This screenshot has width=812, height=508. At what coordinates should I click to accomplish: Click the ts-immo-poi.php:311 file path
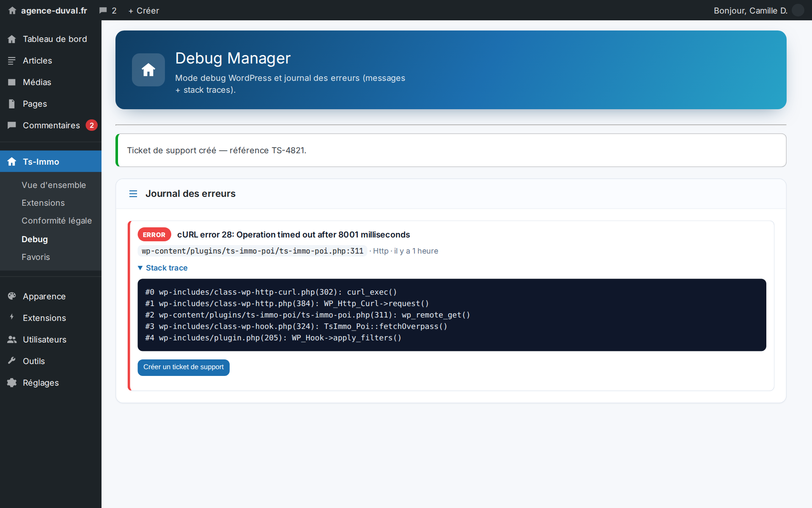point(252,251)
